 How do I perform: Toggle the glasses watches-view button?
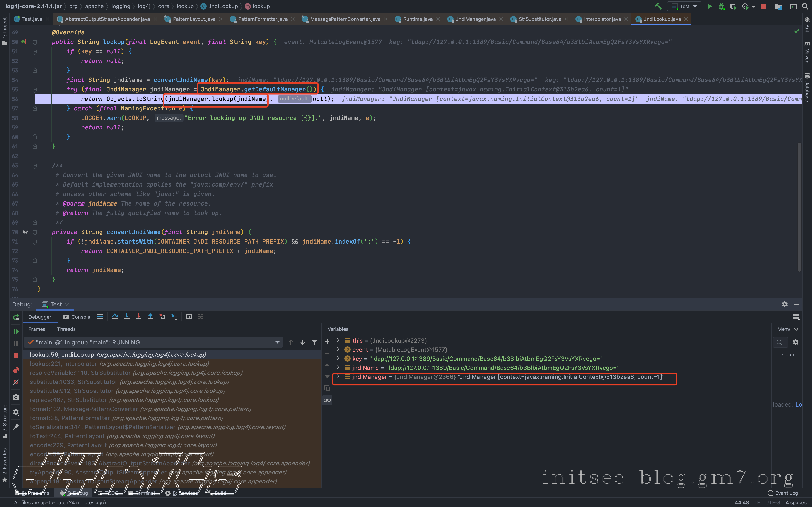click(327, 400)
